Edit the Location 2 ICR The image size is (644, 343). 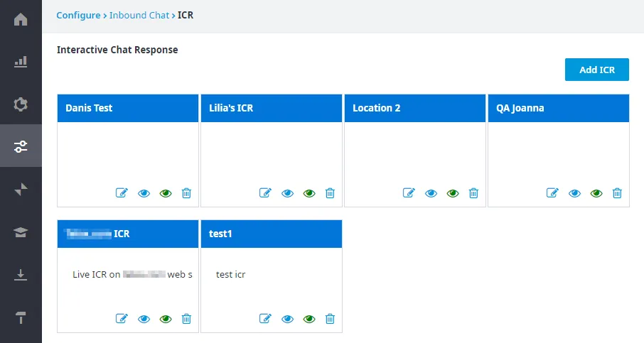coord(409,193)
